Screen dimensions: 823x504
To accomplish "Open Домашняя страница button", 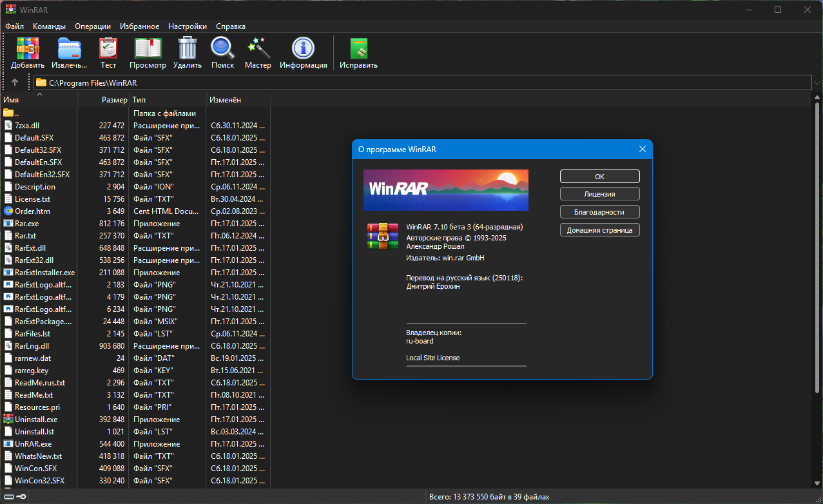I will (600, 229).
